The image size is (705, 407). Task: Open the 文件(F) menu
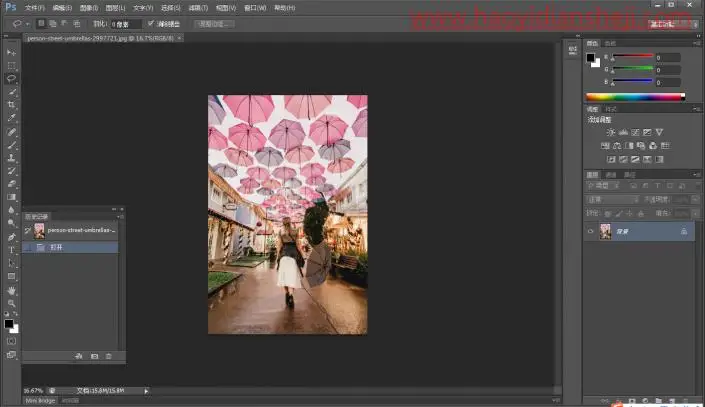(x=35, y=8)
